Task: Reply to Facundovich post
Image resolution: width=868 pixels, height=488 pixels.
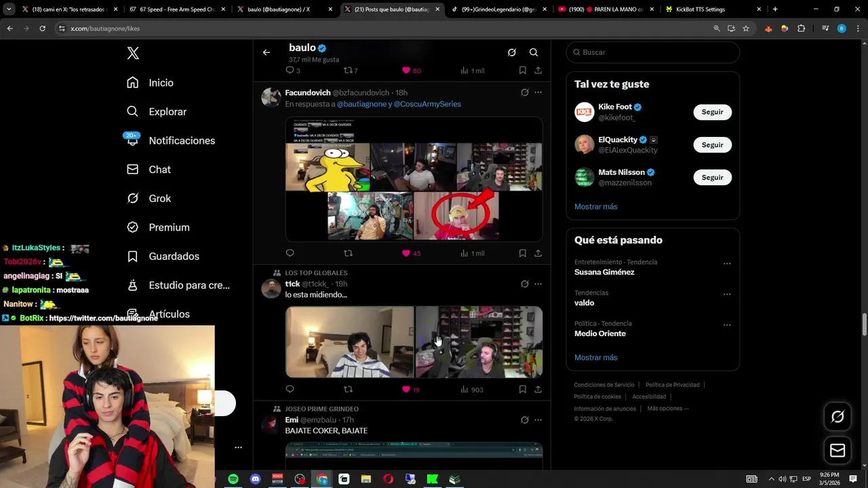Action: tap(290, 253)
